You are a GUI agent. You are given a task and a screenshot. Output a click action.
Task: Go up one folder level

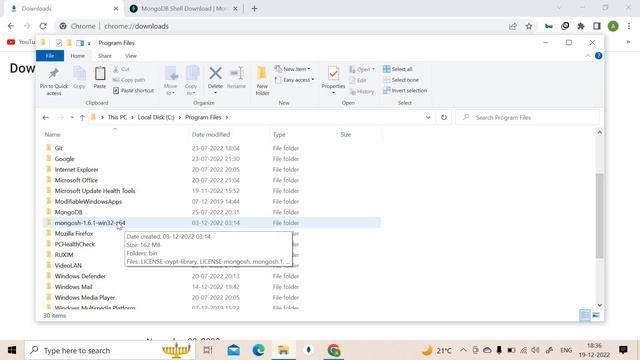pos(82,118)
